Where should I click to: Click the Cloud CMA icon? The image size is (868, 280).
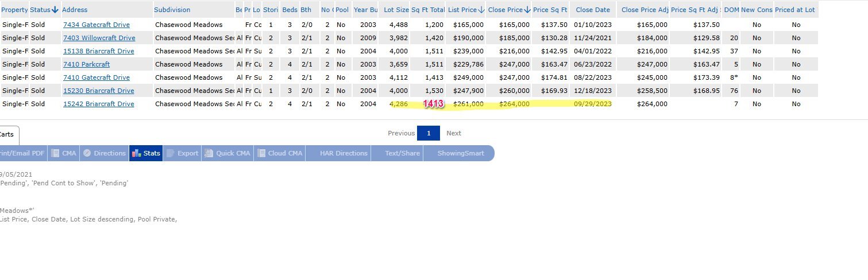[x=261, y=153]
